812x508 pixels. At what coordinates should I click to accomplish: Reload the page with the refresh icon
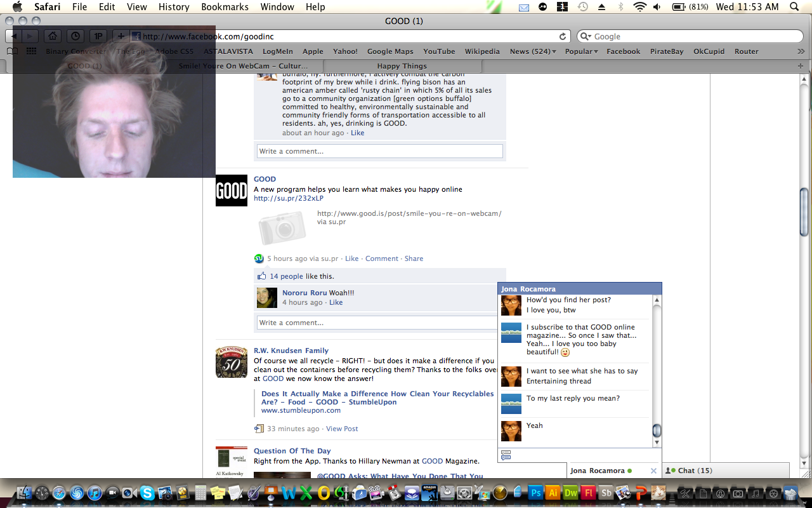click(562, 37)
